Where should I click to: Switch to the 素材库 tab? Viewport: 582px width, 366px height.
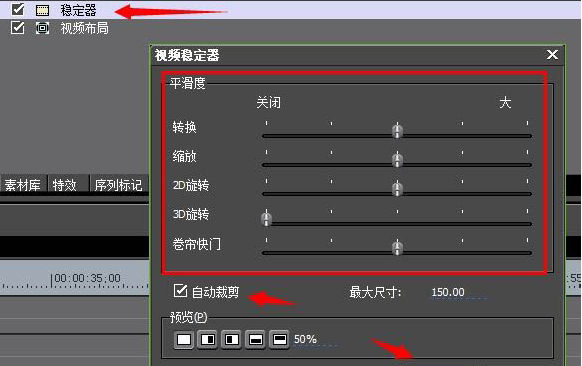(23, 184)
